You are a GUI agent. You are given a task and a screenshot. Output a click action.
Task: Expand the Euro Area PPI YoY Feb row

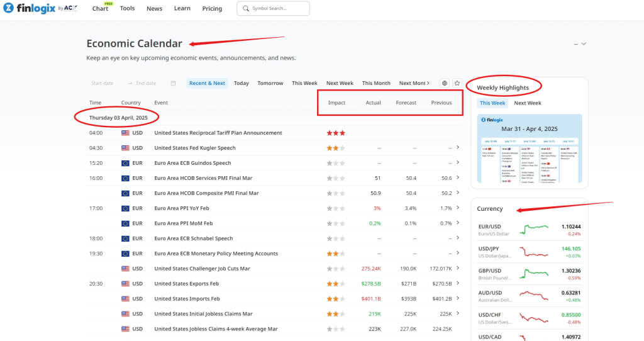tap(457, 208)
